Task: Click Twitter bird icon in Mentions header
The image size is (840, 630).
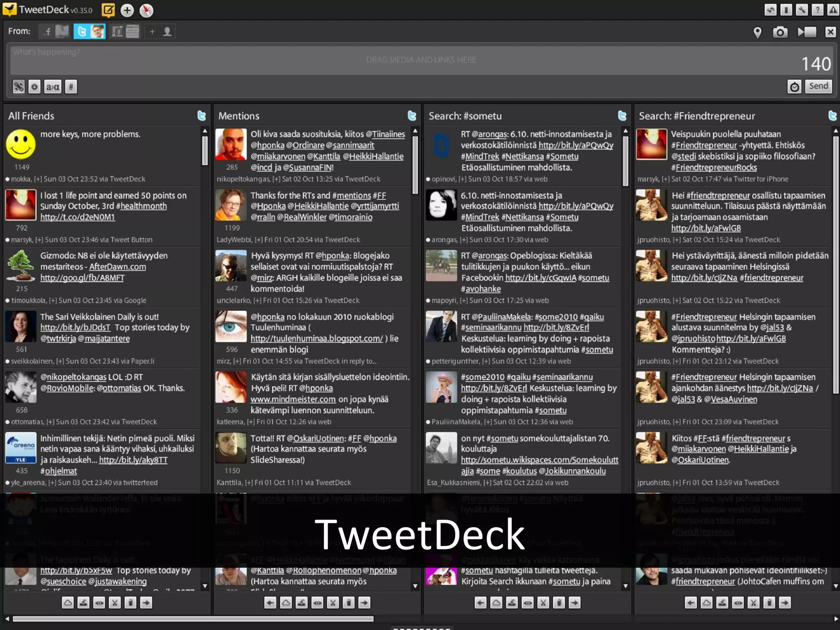Action: pos(412,116)
